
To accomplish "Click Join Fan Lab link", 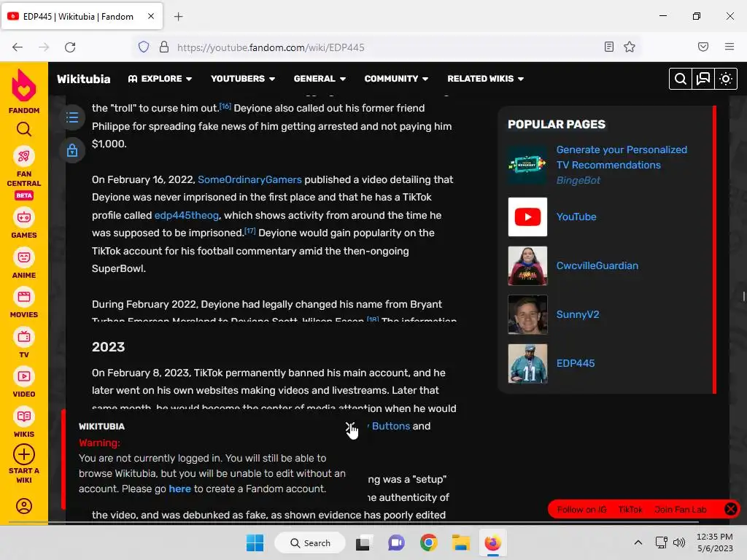I will 681,510.
